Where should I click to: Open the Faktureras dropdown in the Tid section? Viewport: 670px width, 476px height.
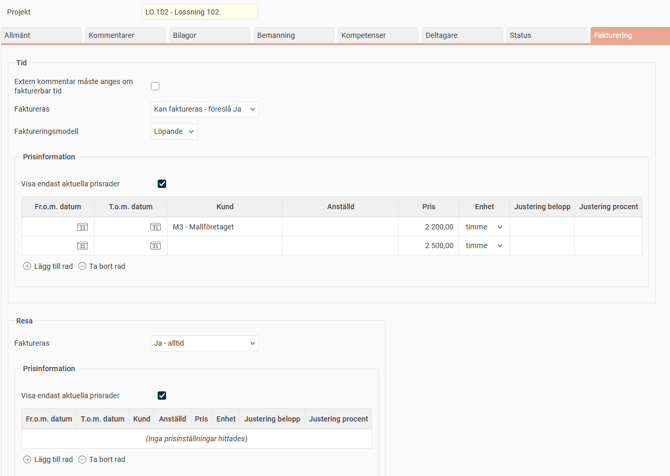click(204, 109)
